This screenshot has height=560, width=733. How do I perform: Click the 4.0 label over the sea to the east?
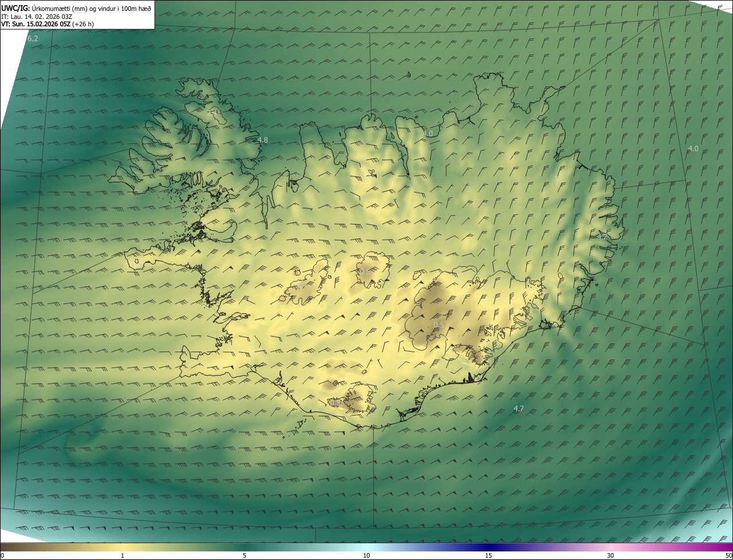(693, 148)
